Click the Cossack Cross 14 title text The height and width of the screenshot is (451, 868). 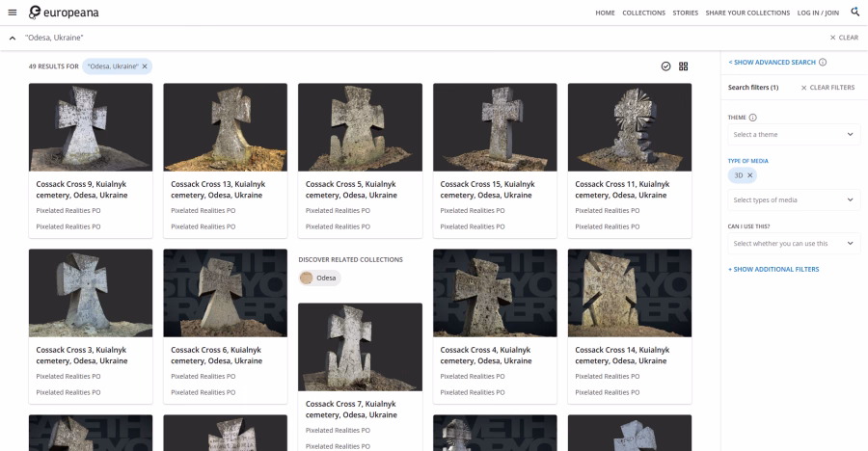[622, 356]
